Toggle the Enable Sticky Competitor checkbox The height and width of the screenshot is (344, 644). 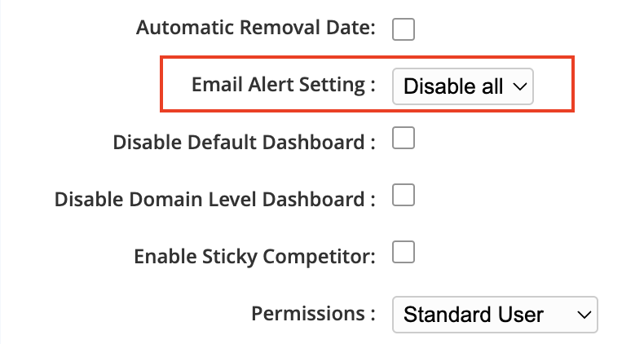[x=404, y=253]
